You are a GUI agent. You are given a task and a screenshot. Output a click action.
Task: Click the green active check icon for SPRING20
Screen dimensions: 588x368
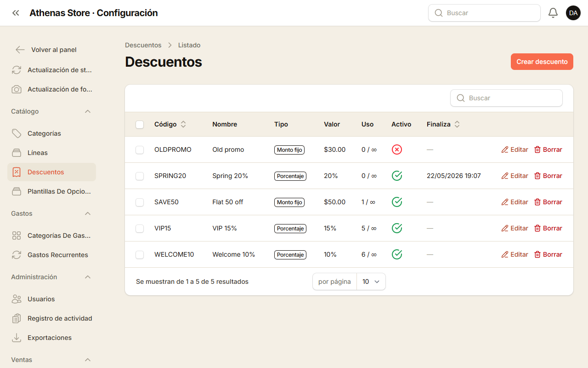[x=397, y=176]
